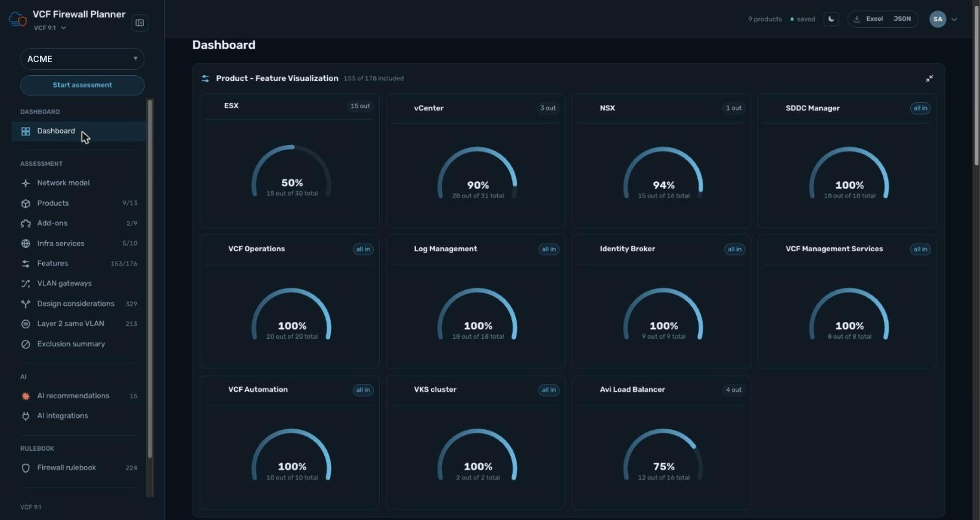Click the VLAN gateways shuffle icon
This screenshot has height=520, width=980.
pos(25,284)
